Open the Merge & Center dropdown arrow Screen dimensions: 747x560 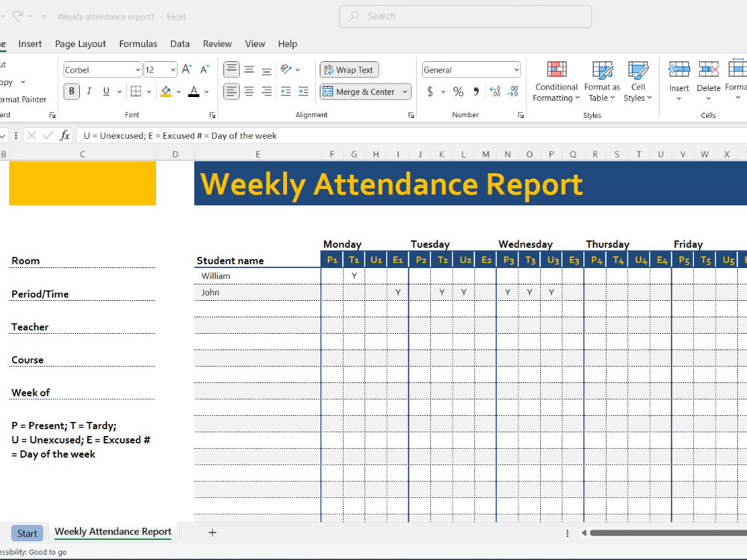(x=405, y=91)
